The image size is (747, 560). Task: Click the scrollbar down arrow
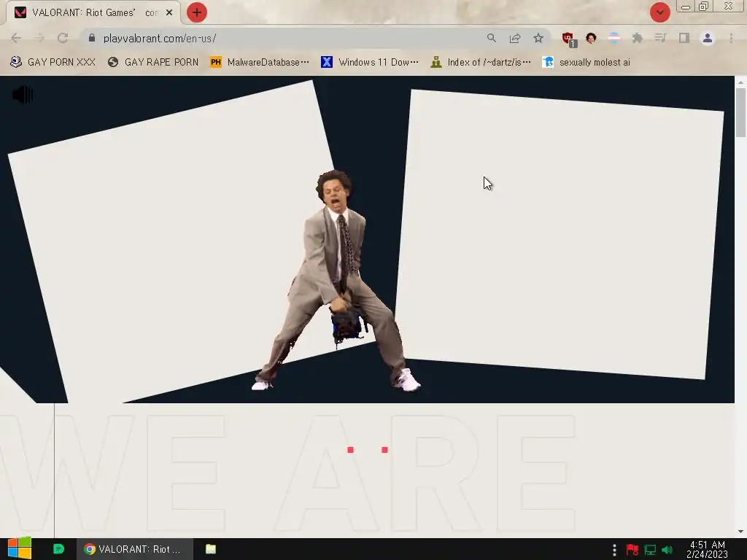pyautogui.click(x=740, y=532)
